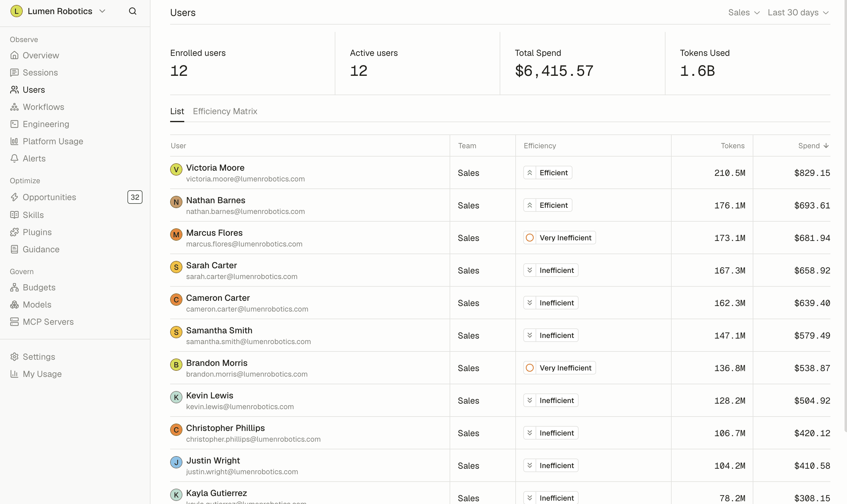Screen dimensions: 847x504
Task: Click the search magnifier icon
Action: (132, 11)
